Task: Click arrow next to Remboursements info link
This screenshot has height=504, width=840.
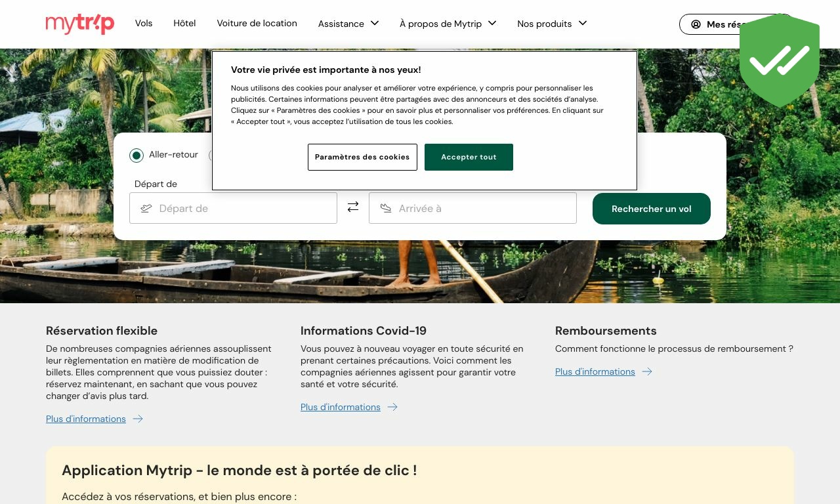Action: coord(647,371)
